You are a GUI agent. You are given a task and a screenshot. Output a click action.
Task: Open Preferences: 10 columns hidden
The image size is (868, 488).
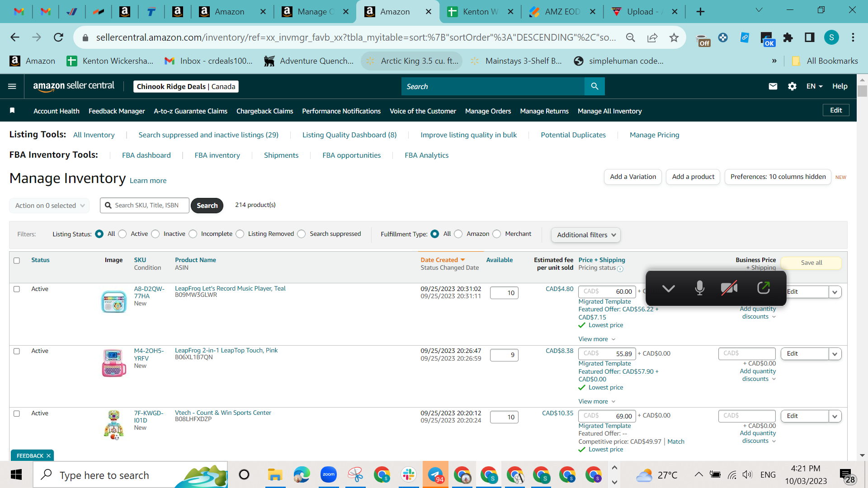778,177
